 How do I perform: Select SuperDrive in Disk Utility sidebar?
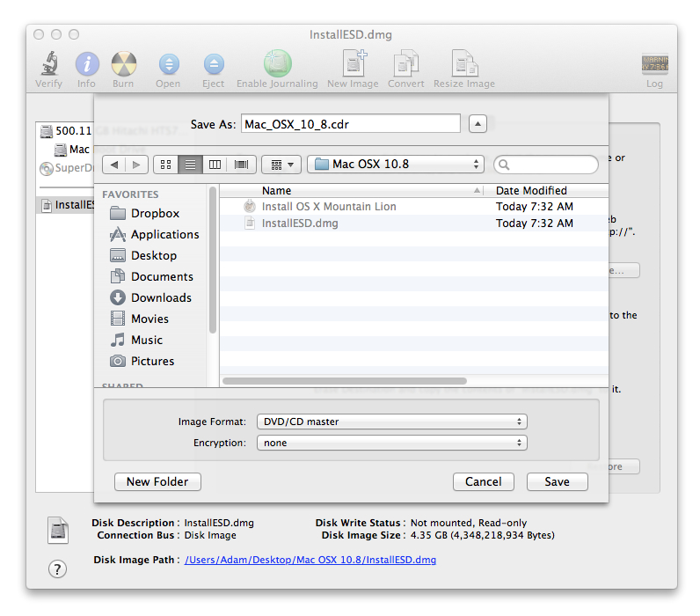(x=67, y=168)
